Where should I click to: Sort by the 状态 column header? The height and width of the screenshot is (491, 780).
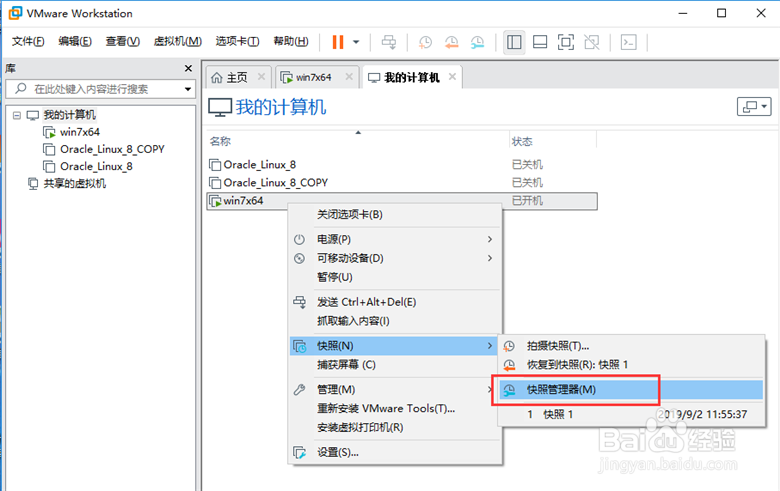(x=522, y=142)
